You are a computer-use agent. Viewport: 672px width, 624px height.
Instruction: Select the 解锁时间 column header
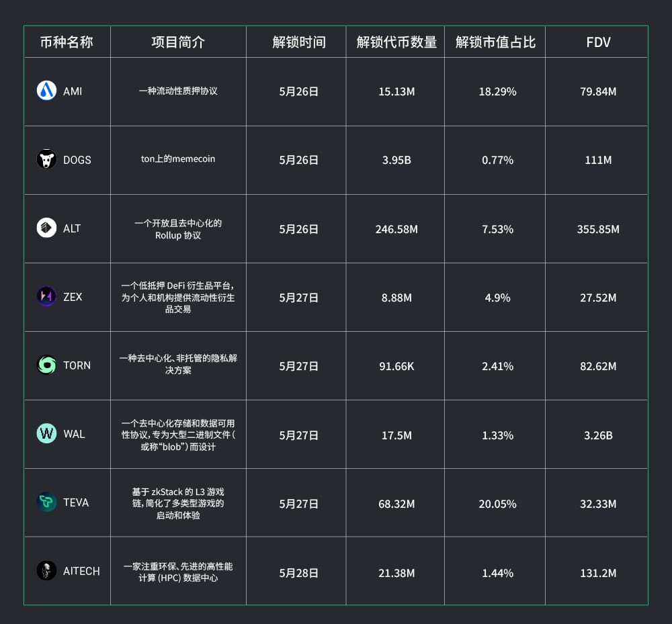click(299, 42)
